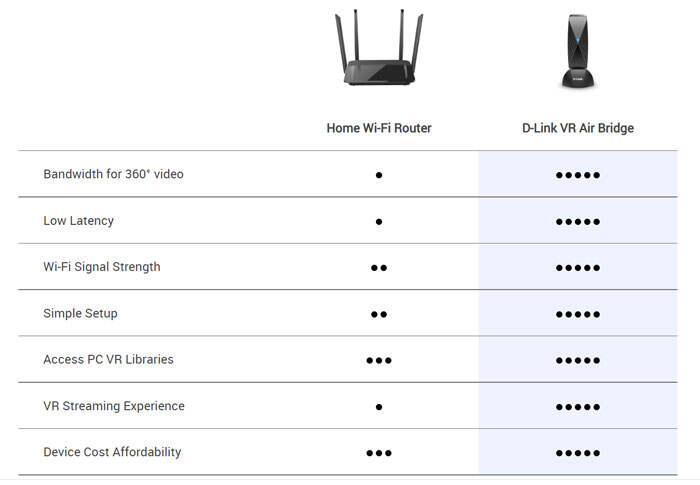
Task: Click the router's single dot for Low Latency
Action: coord(379,222)
